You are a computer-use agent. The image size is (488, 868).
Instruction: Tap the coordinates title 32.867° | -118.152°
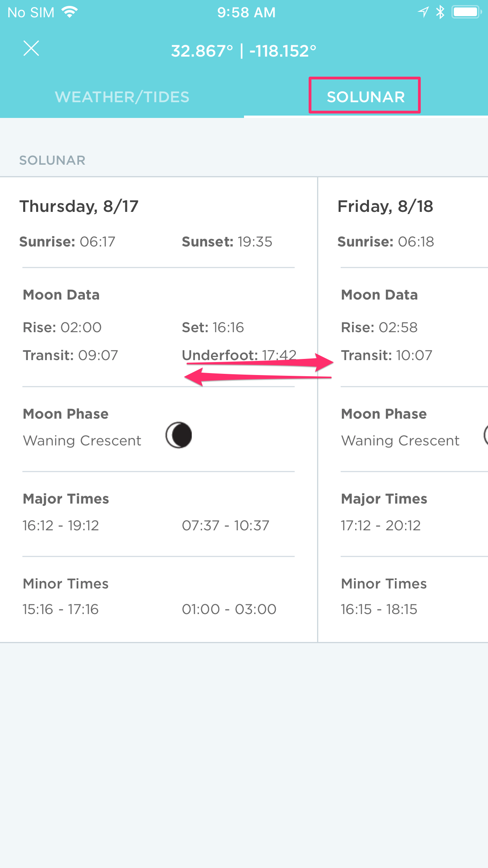tap(244, 51)
